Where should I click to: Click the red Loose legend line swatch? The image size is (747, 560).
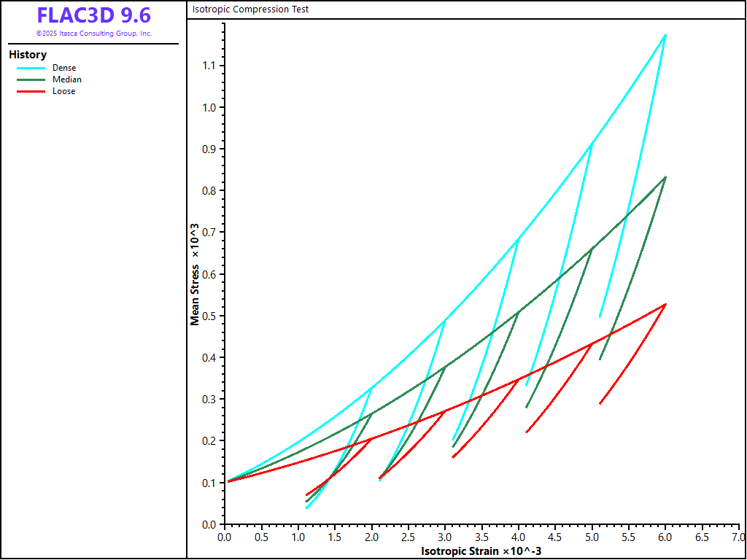click(x=31, y=91)
